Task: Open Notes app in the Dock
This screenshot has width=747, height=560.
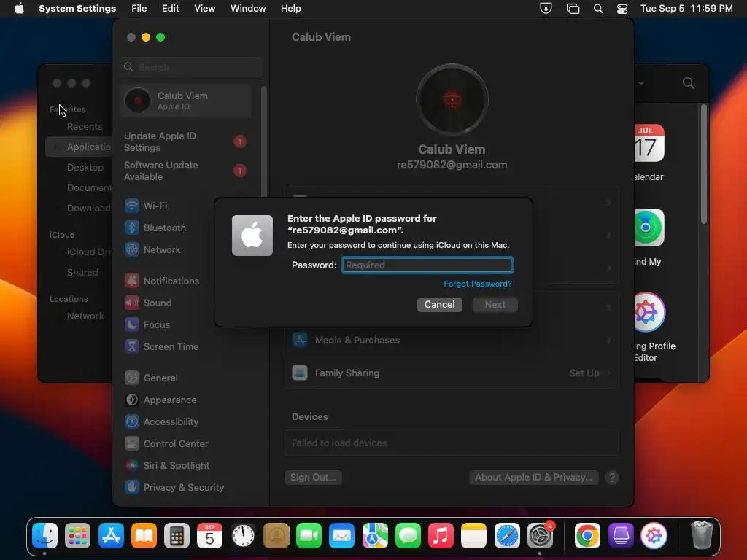Action: (474, 536)
